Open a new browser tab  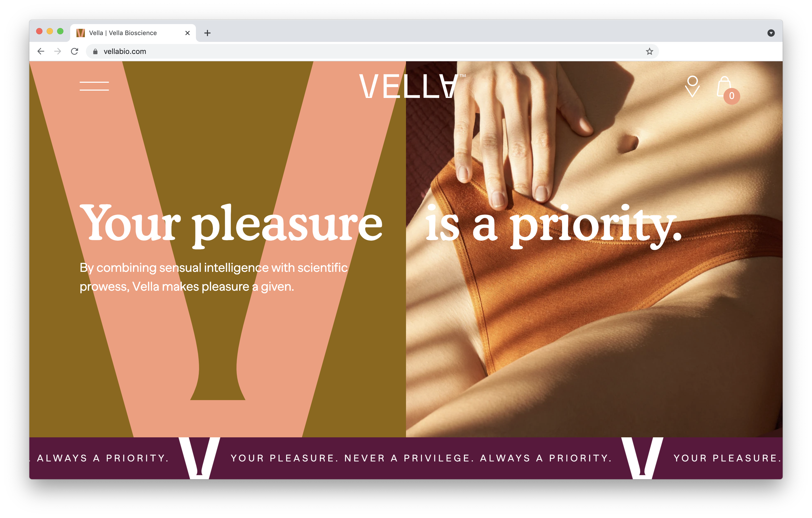(207, 33)
